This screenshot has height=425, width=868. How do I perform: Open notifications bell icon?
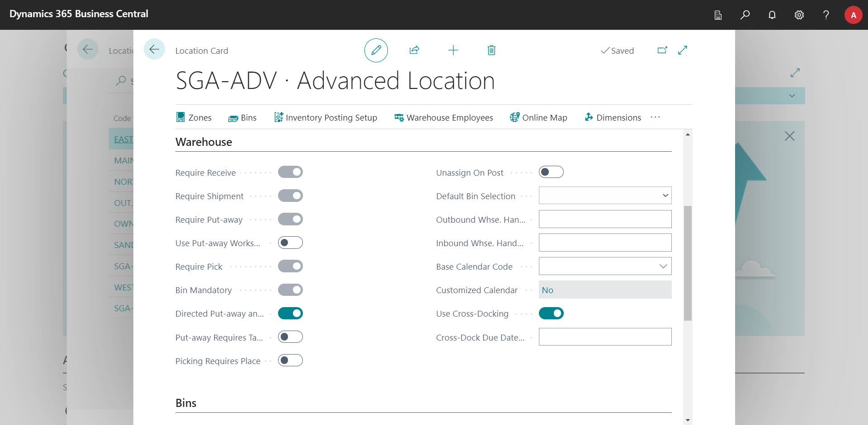click(x=772, y=15)
